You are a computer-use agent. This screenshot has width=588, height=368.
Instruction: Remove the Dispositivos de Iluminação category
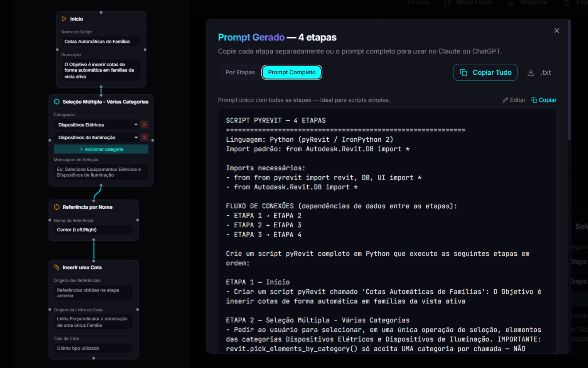(145, 137)
